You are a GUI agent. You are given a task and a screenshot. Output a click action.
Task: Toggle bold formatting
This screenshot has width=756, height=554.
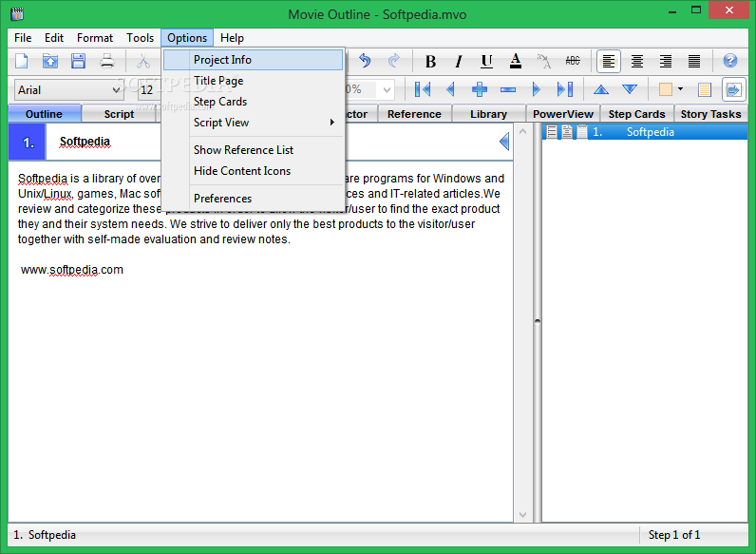click(430, 61)
